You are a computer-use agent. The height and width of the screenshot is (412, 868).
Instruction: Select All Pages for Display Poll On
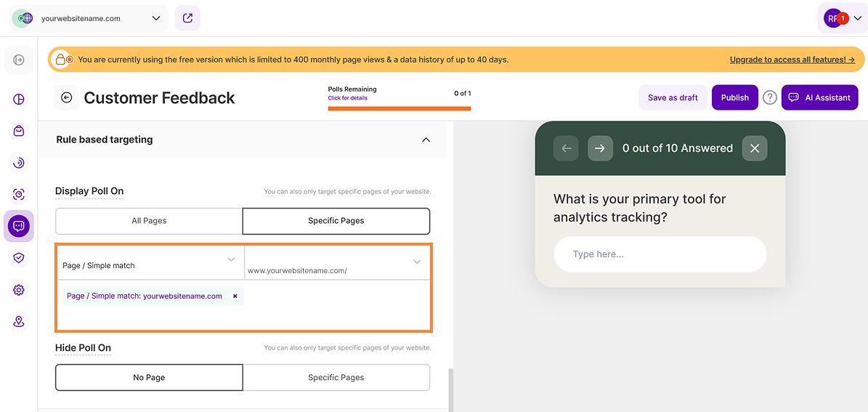pyautogui.click(x=149, y=220)
